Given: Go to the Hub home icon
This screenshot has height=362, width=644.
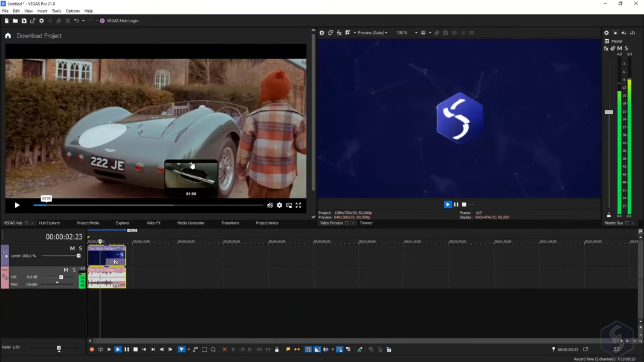Looking at the screenshot, I should (8, 36).
